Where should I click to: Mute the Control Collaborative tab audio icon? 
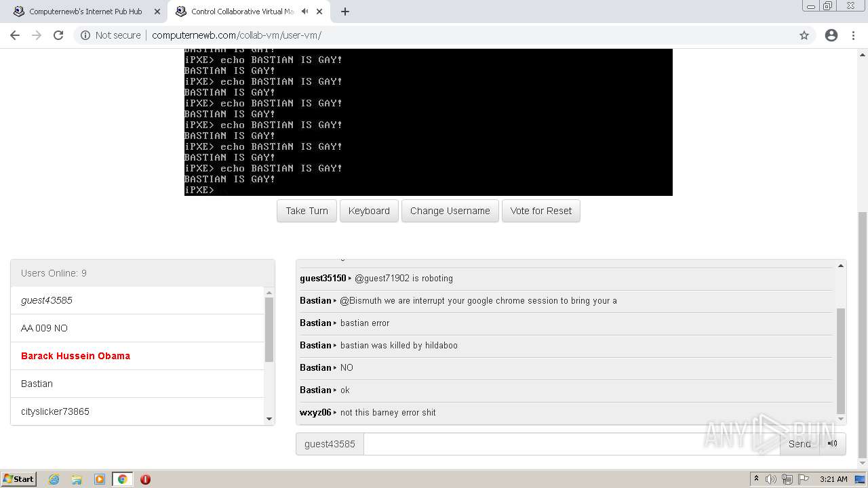point(304,12)
